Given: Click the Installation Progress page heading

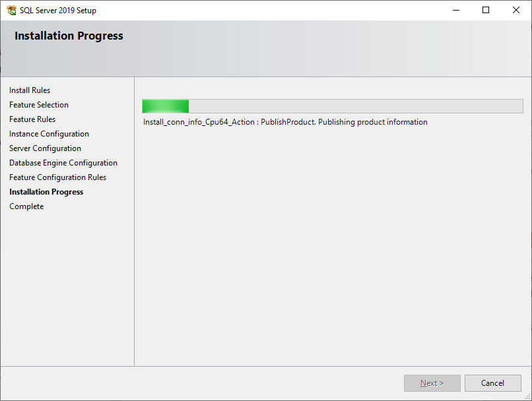Looking at the screenshot, I should (x=69, y=36).
